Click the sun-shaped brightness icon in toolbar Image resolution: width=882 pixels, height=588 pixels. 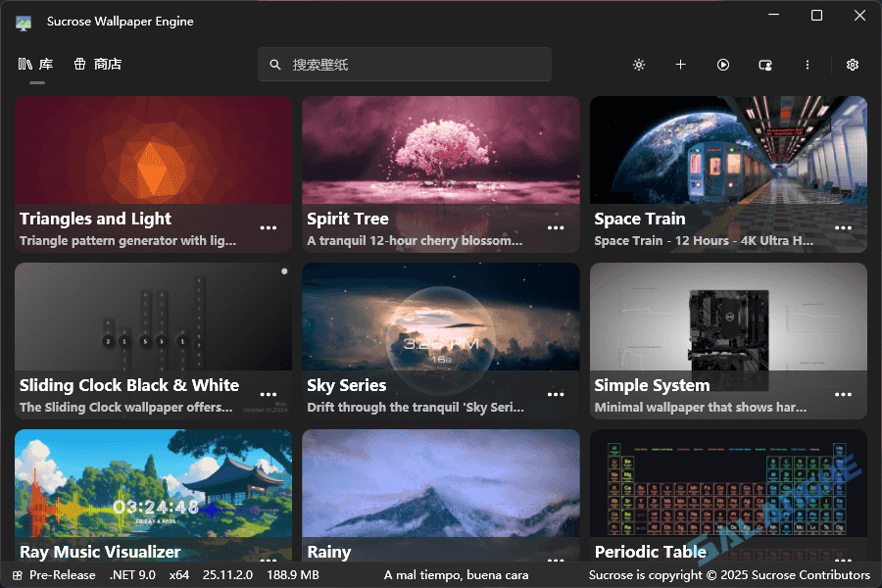639,65
